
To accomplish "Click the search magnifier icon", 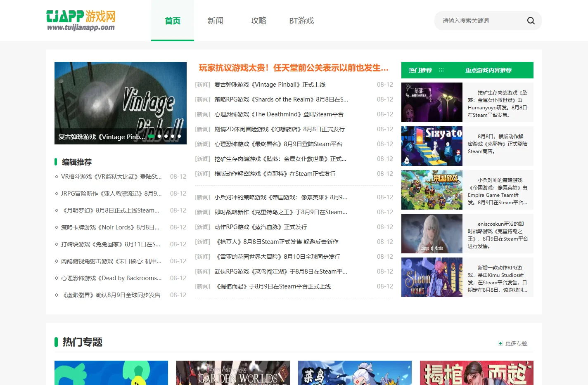I will [531, 21].
